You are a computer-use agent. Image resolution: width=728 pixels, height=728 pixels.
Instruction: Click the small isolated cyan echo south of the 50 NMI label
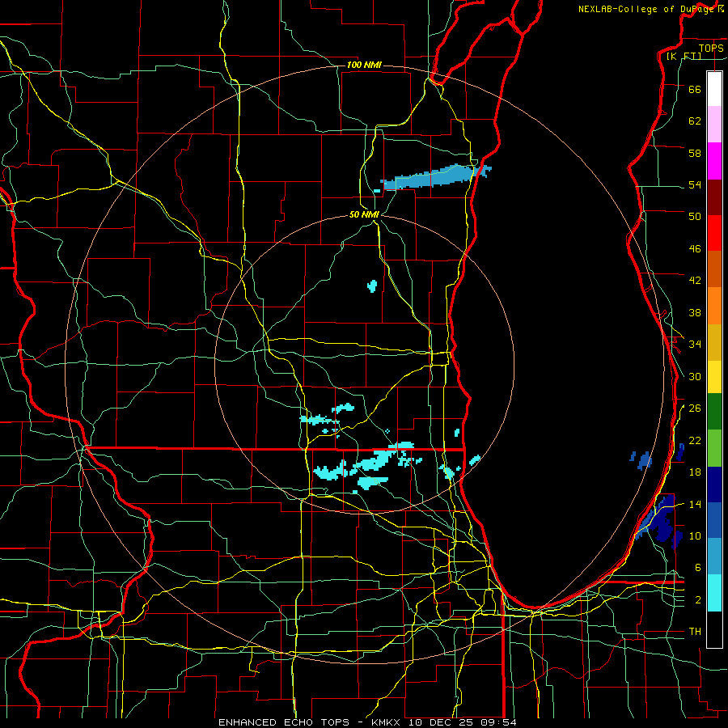(372, 285)
